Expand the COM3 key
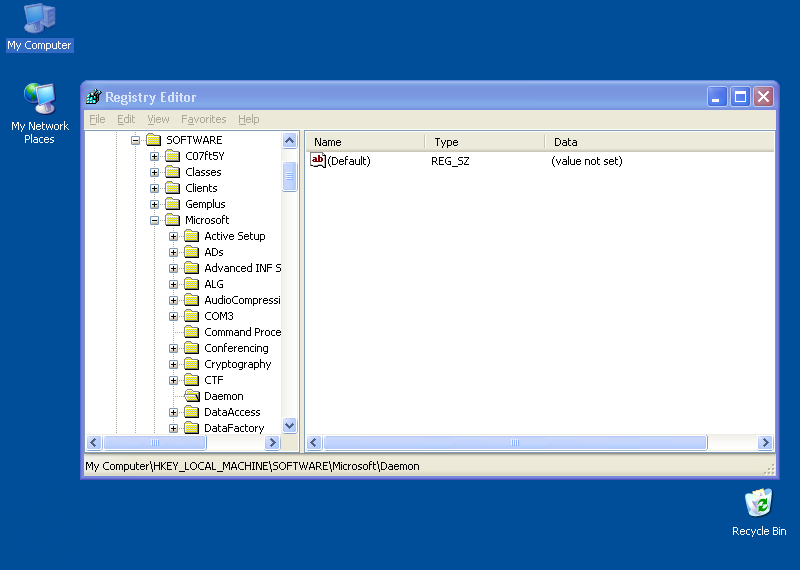This screenshot has height=570, width=800. [173, 316]
